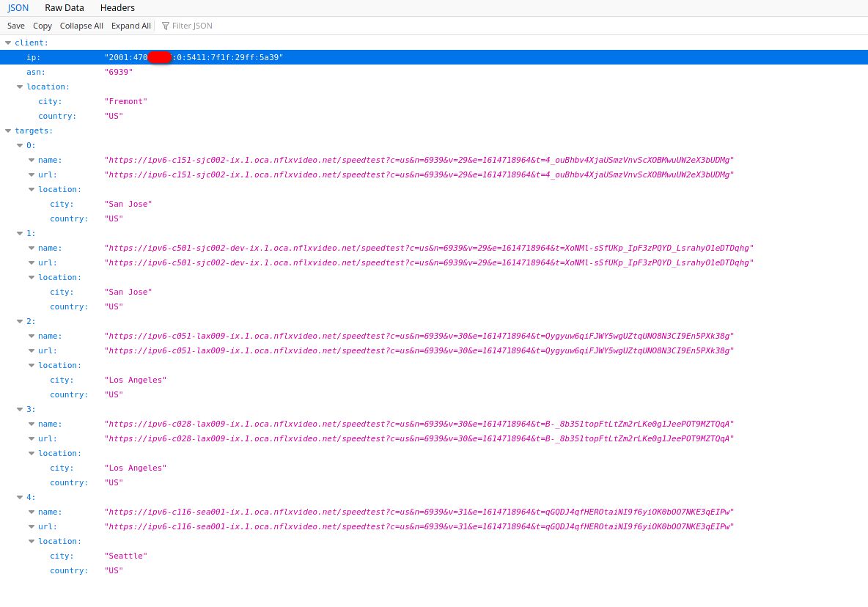The image size is (868, 607).
Task: Focus the Filter JSON search field
Action: 192,26
